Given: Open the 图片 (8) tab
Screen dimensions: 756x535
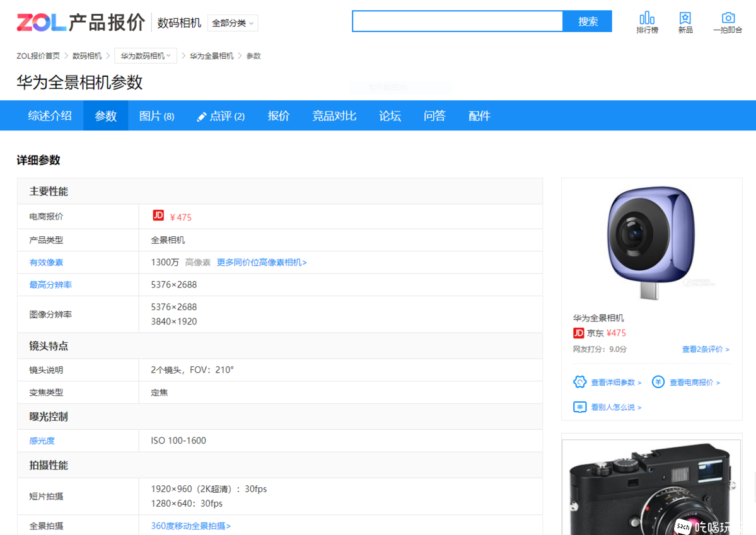Looking at the screenshot, I should coord(156,116).
